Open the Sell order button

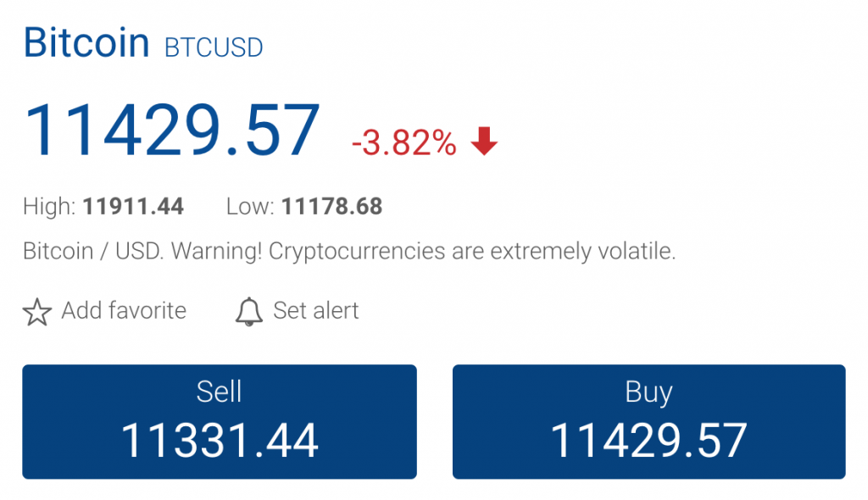point(220,421)
